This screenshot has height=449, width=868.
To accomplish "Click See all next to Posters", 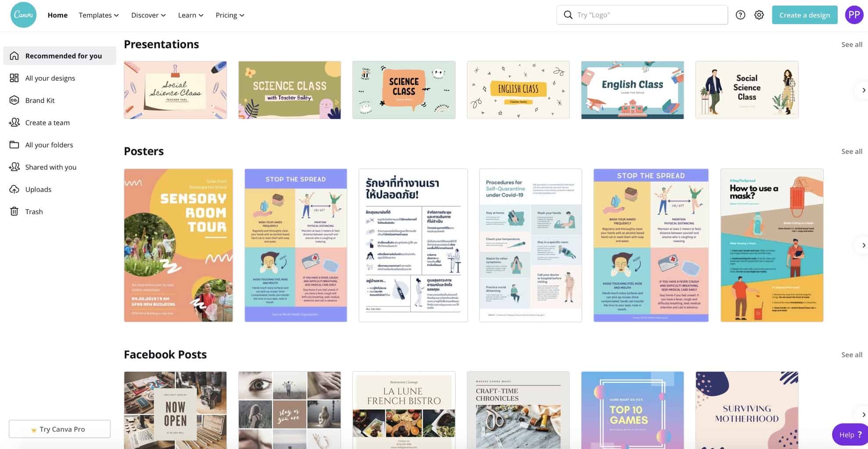I will pos(851,151).
